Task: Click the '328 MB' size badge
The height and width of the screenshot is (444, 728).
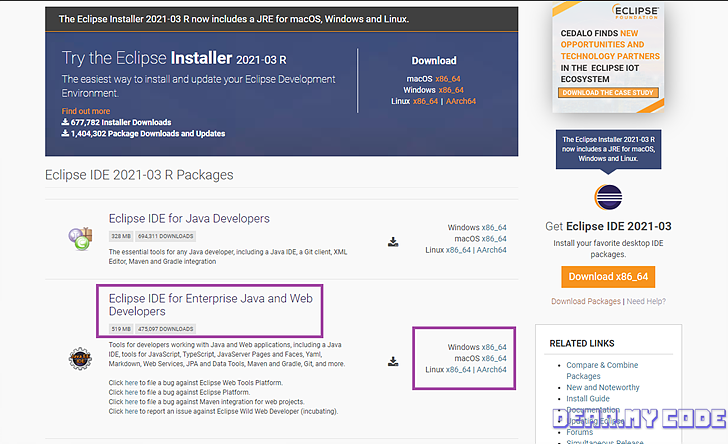Action: pyautogui.click(x=121, y=236)
